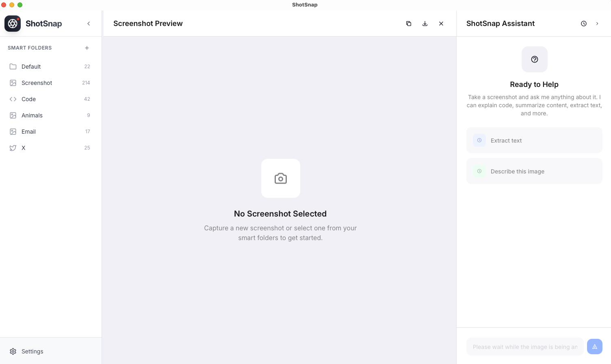Open the Default folder
Viewport: 611px width, 364px height.
pyautogui.click(x=31, y=67)
